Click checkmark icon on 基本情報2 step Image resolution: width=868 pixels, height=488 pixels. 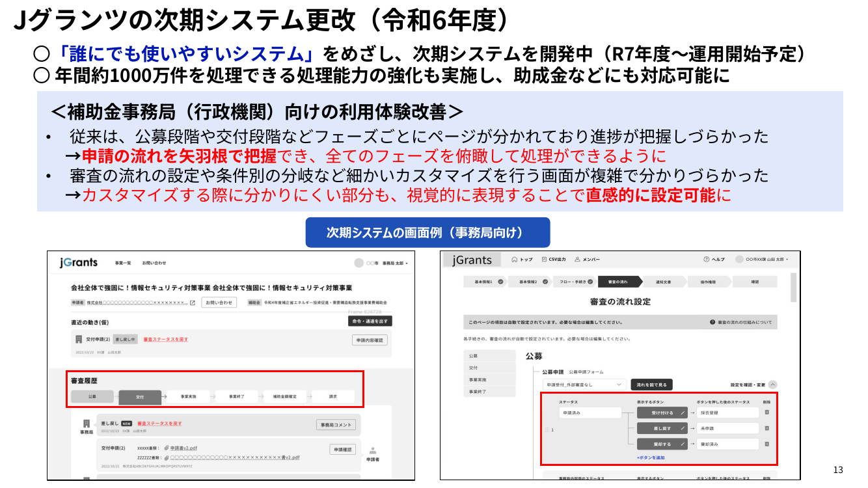pyautogui.click(x=544, y=282)
